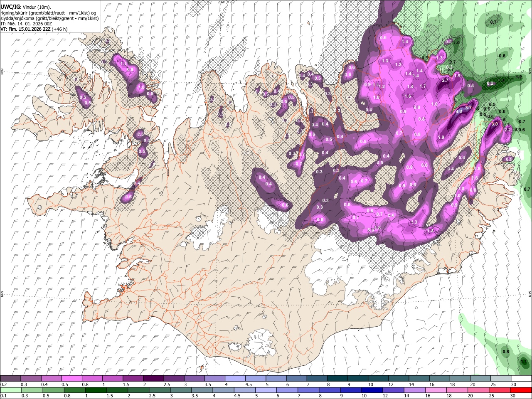532x399 pixels.
Task: Click the "3.7" snowfall value on the map
Action: [468, 108]
